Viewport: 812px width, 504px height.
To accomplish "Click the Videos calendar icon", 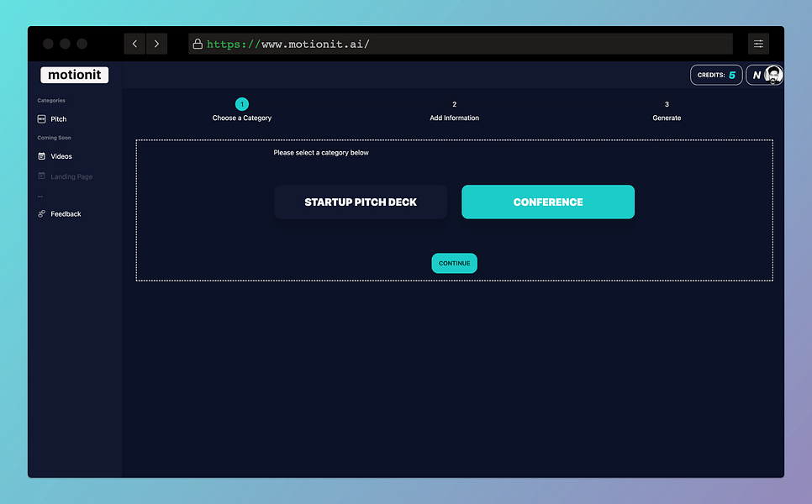I will click(x=41, y=156).
